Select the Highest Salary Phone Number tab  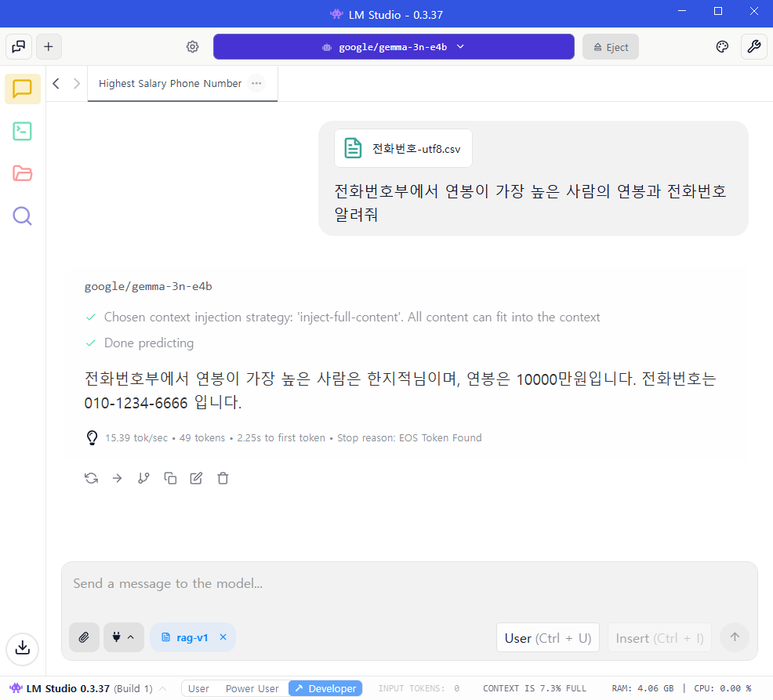[x=169, y=83]
